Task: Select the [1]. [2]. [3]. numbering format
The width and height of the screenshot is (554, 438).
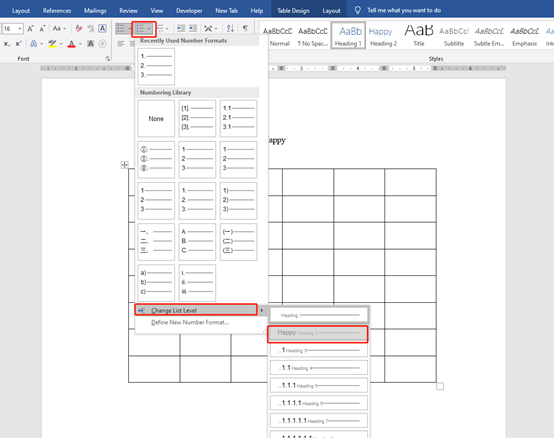Action: [x=197, y=118]
